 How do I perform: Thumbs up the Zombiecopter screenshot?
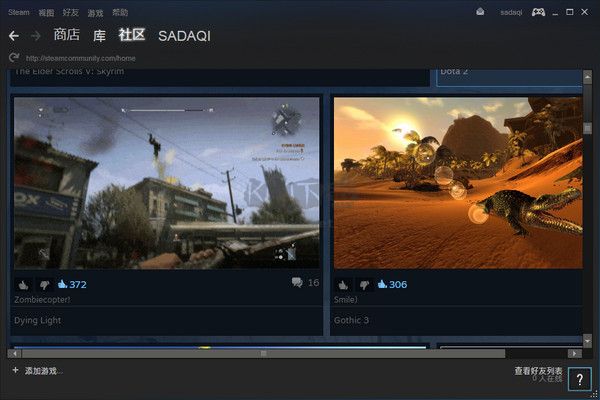(23, 284)
